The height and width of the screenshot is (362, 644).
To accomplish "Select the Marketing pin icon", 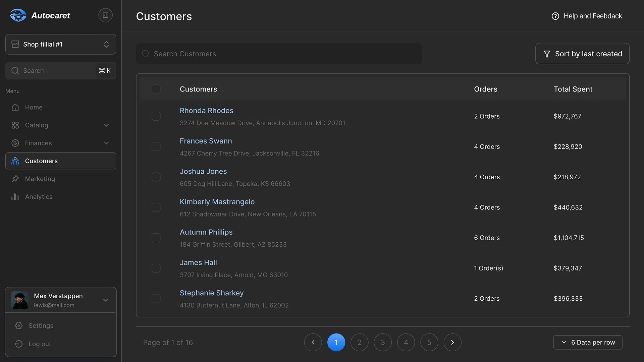I will (x=15, y=179).
